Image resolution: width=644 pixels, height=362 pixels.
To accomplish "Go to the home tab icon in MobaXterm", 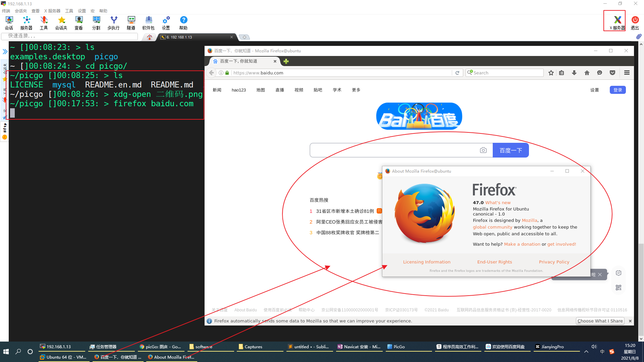I will click(150, 37).
